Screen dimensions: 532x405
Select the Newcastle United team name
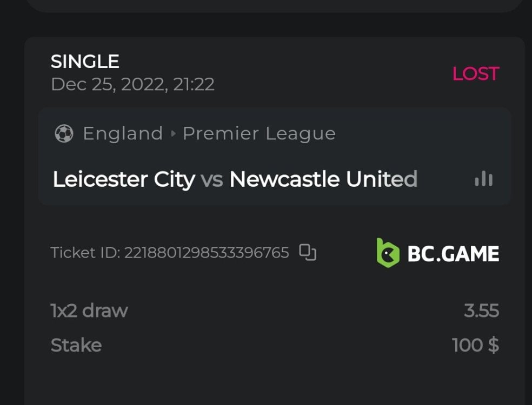pos(323,179)
